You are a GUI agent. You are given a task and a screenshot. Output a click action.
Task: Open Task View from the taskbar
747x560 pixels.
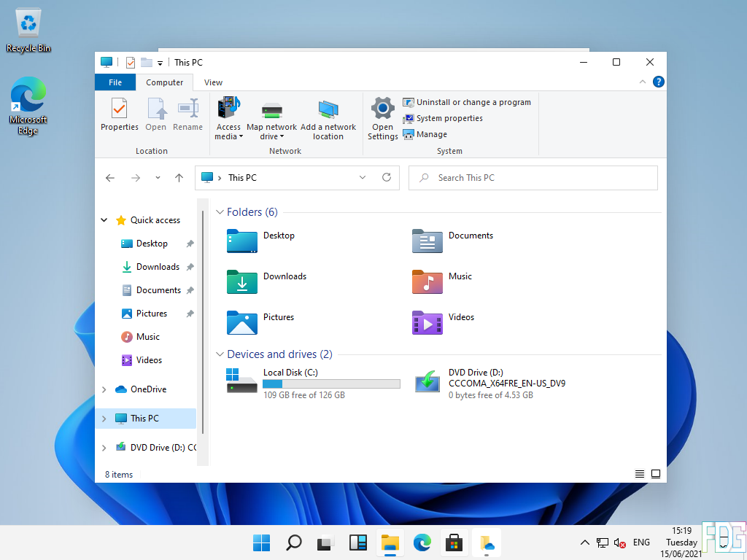click(x=325, y=542)
